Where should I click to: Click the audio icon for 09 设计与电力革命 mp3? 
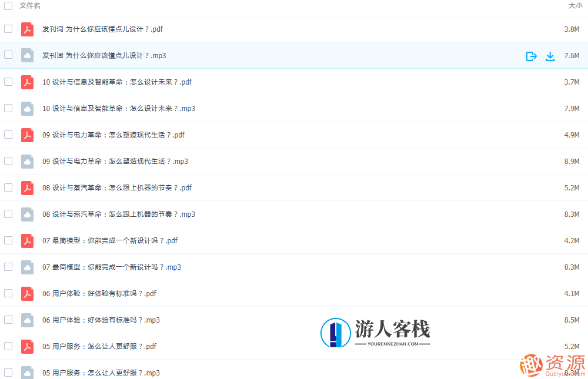point(27,161)
